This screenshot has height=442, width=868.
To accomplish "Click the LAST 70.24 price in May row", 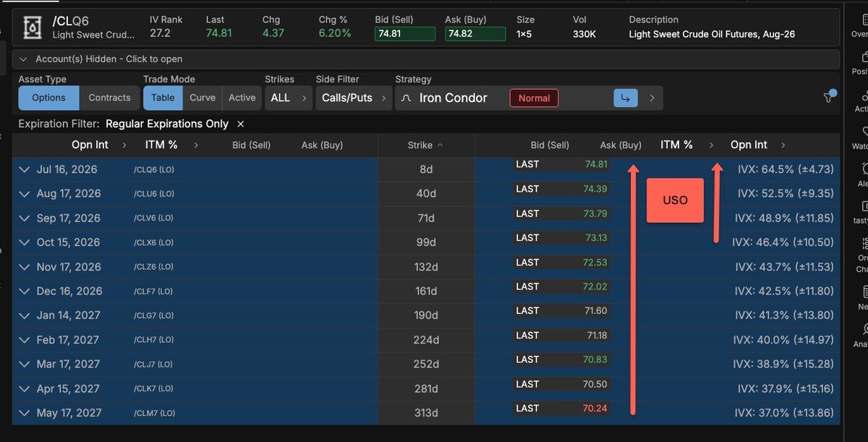I will point(561,408).
